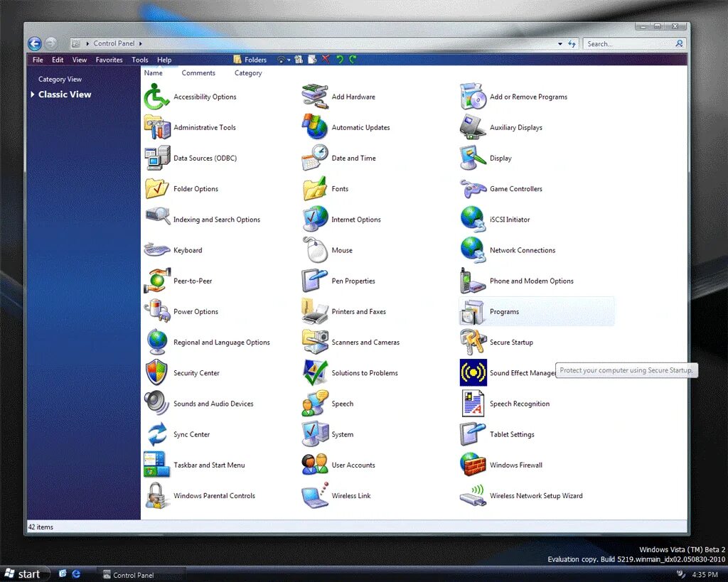Open the Display applet
The image size is (728, 582).
pyautogui.click(x=486, y=158)
